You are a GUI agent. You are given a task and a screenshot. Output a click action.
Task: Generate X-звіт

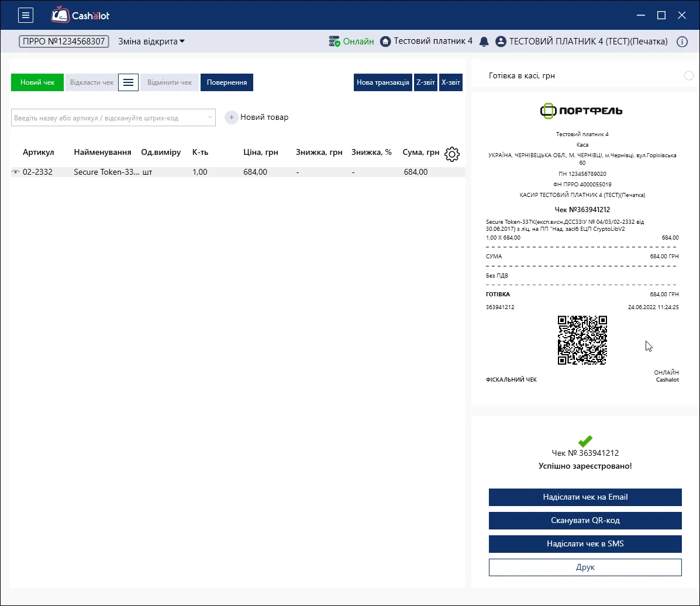click(x=450, y=82)
